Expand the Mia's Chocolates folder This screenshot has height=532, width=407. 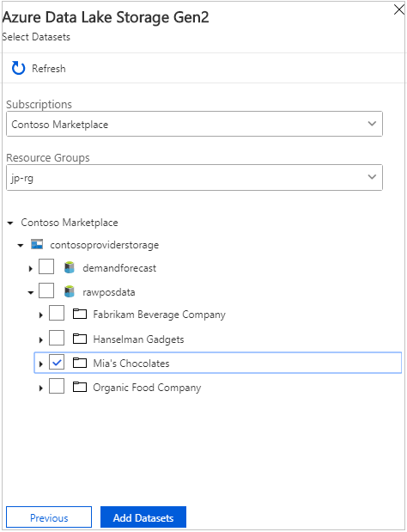click(41, 364)
